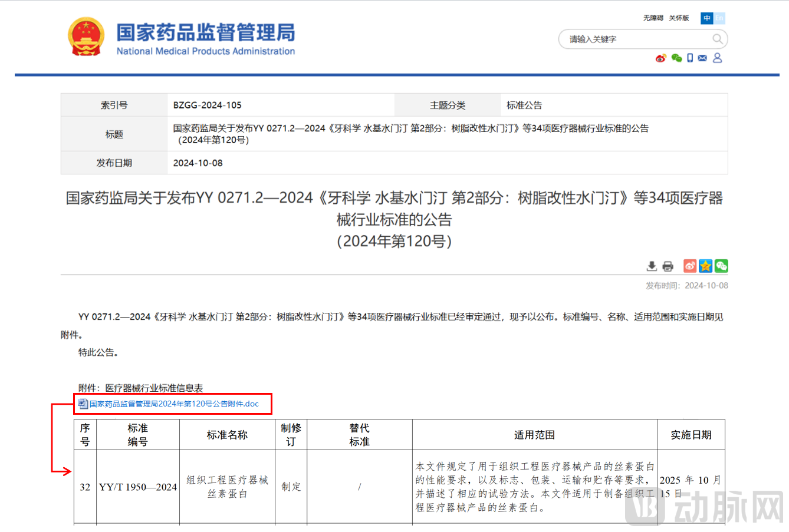Viewport: 789px width, 532px height.
Task: Share the article to WeChat green icon
Action: tap(721, 266)
